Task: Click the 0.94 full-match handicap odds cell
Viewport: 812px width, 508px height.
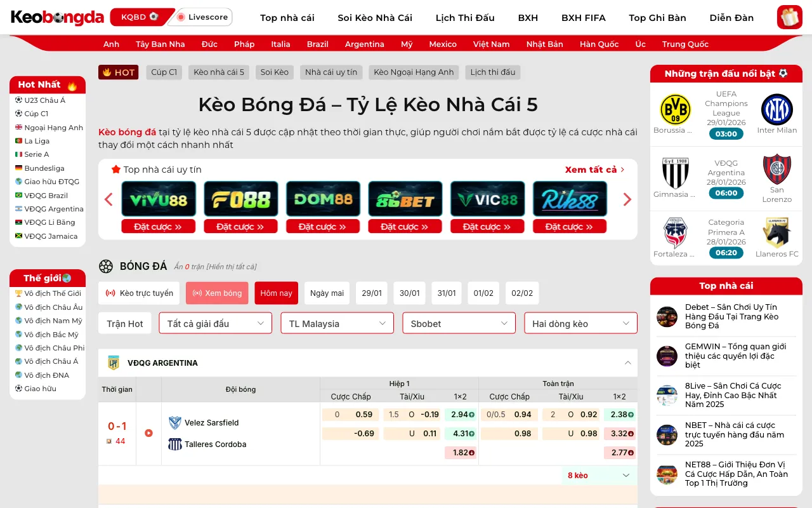Action: tap(509, 415)
